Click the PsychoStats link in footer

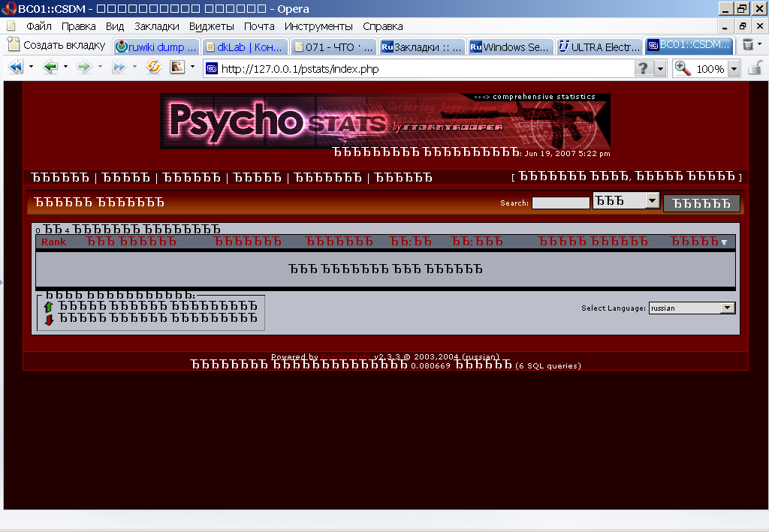(346, 356)
